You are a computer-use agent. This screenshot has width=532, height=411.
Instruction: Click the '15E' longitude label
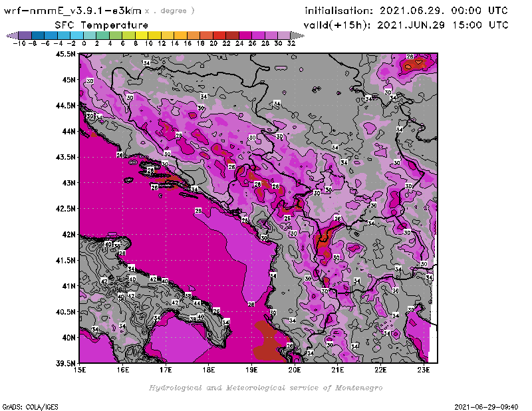pyautogui.click(x=80, y=370)
